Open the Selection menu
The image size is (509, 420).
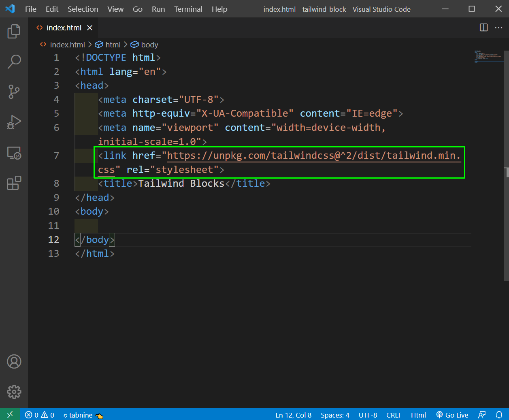tap(83, 9)
